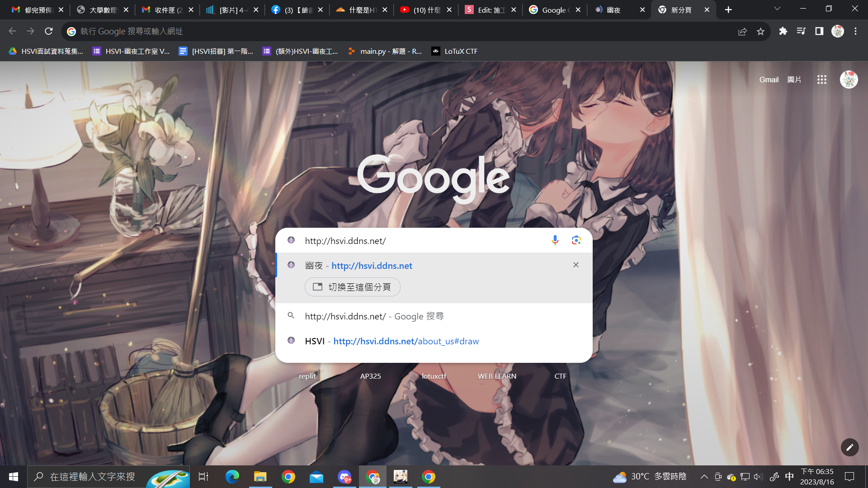Screen dimensions: 868x488
Task: Click the 切換至這個分頁 button
Action: pyautogui.click(x=353, y=287)
